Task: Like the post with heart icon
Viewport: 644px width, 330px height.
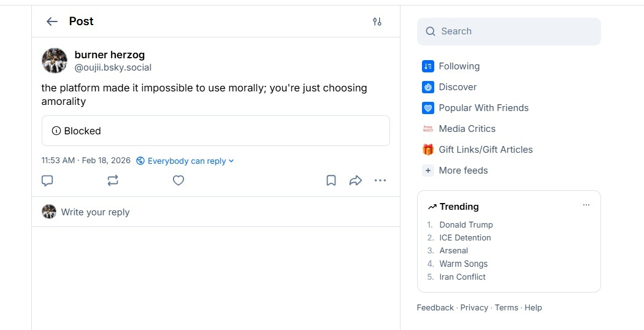Action: pyautogui.click(x=178, y=180)
